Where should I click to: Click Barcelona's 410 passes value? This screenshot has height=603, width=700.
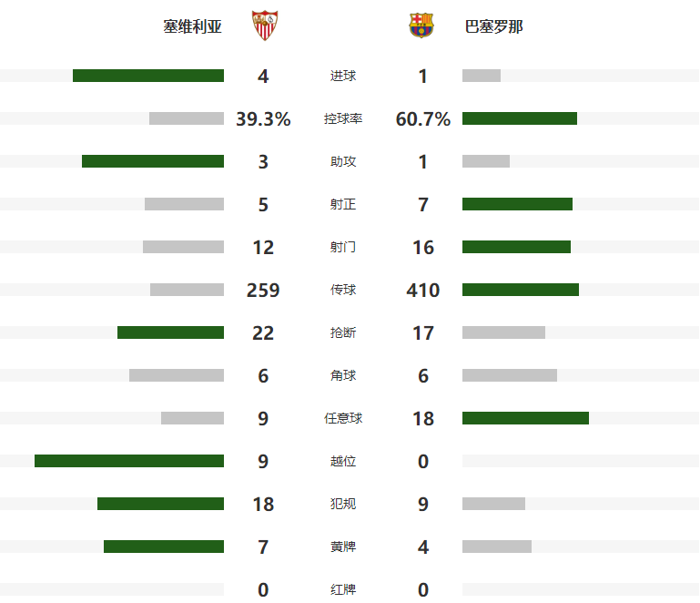click(x=423, y=291)
